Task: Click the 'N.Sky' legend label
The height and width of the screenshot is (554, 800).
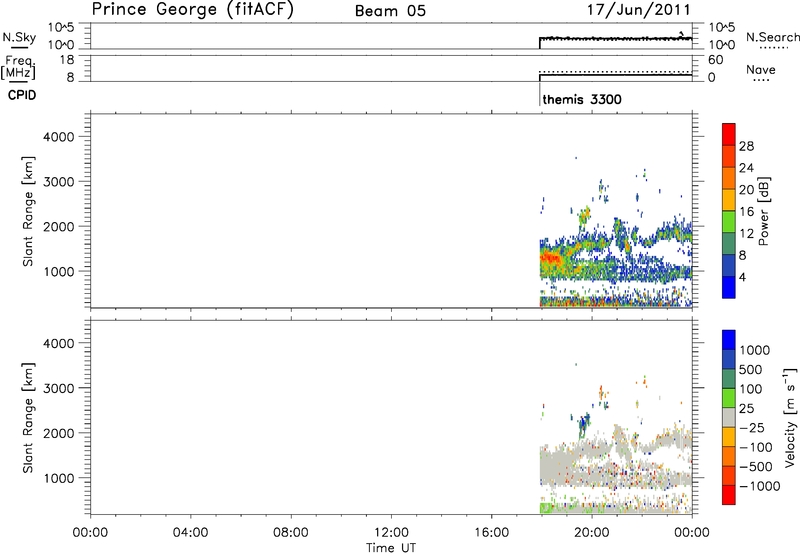Action: 19,37
